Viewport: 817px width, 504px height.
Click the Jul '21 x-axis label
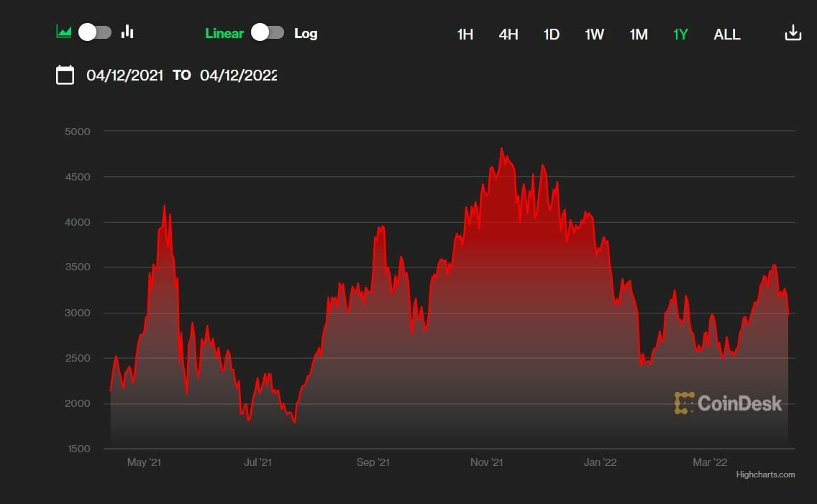tap(257, 462)
